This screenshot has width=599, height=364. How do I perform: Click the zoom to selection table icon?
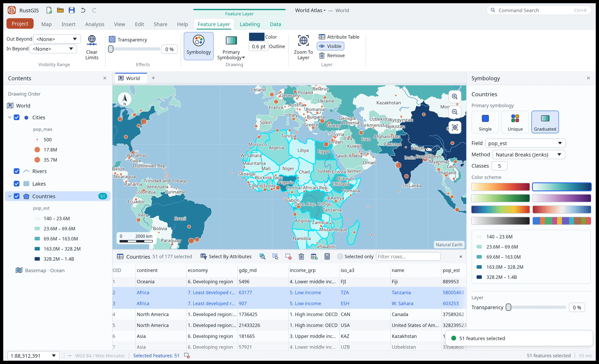pyautogui.click(x=262, y=257)
